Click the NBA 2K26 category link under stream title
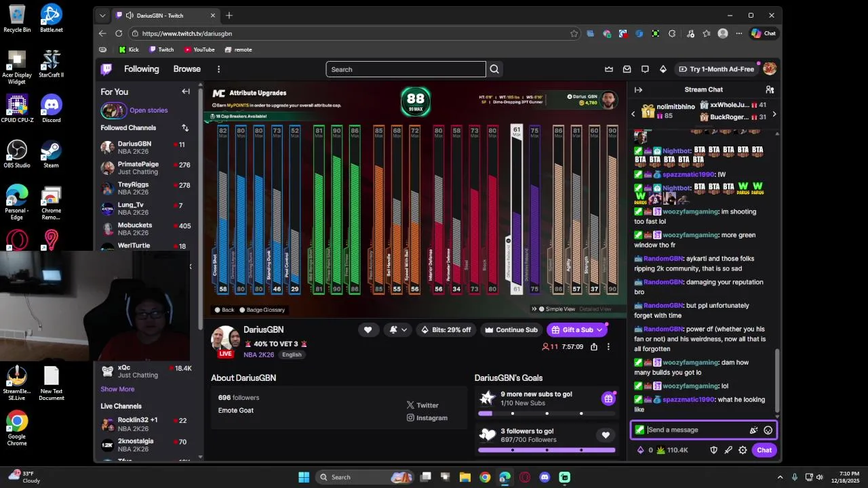868x488 pixels. click(259, 354)
